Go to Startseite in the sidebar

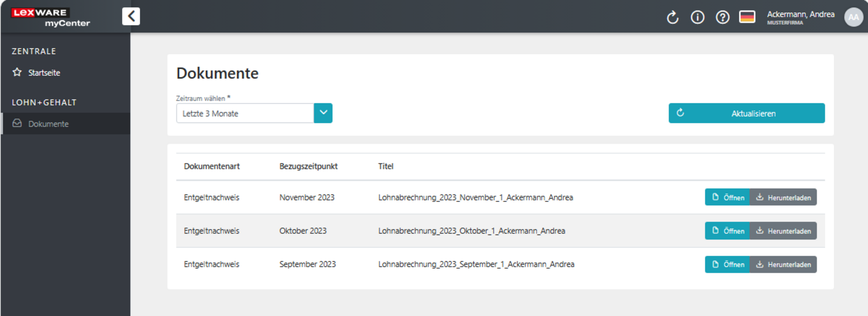click(x=44, y=73)
